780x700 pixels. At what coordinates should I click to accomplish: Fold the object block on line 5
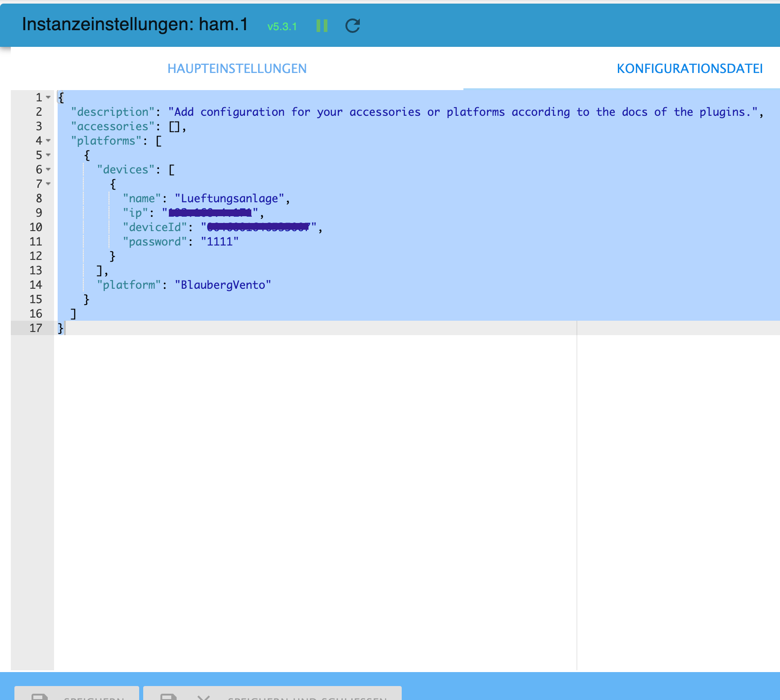(x=48, y=155)
